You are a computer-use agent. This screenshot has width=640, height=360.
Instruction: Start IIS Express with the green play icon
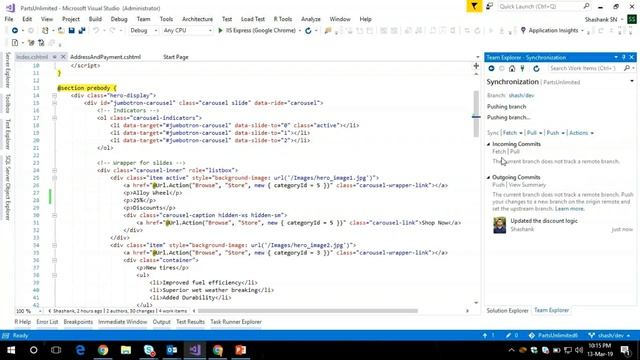click(220, 31)
